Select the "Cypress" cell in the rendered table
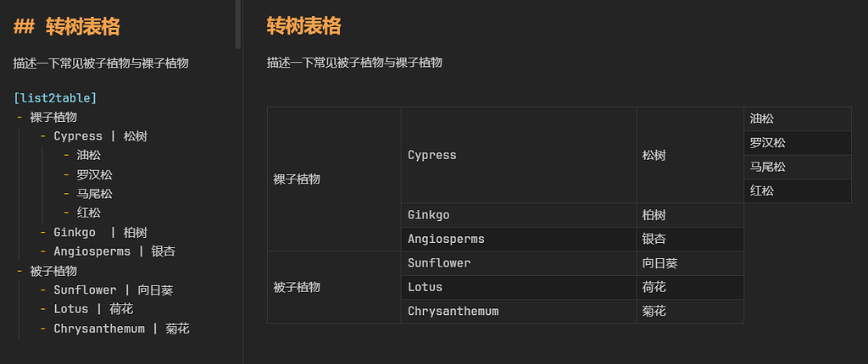Screen dimensions: 868x364 click(432, 155)
